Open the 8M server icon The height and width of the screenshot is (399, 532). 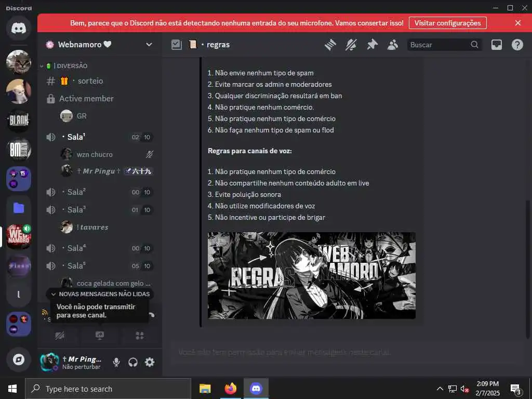(x=19, y=149)
